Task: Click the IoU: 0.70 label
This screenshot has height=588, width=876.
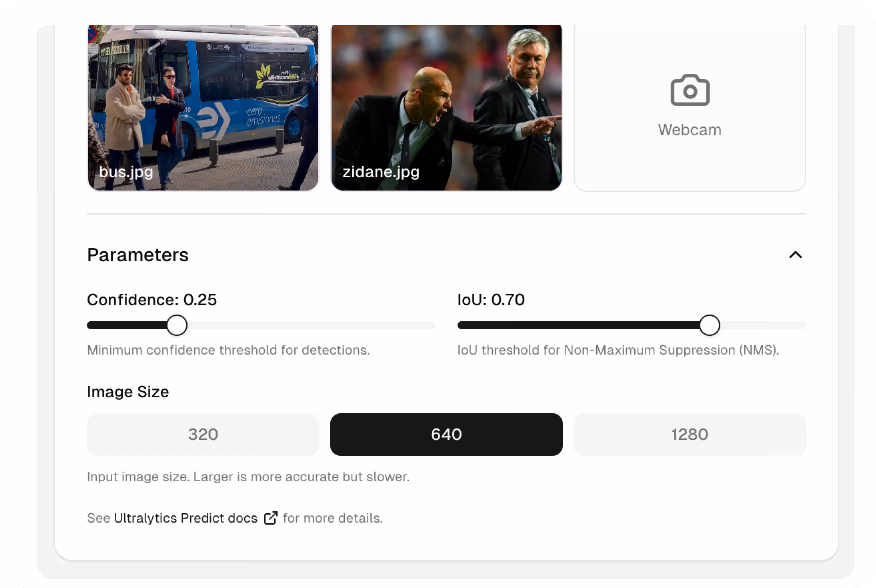Action: pyautogui.click(x=491, y=300)
